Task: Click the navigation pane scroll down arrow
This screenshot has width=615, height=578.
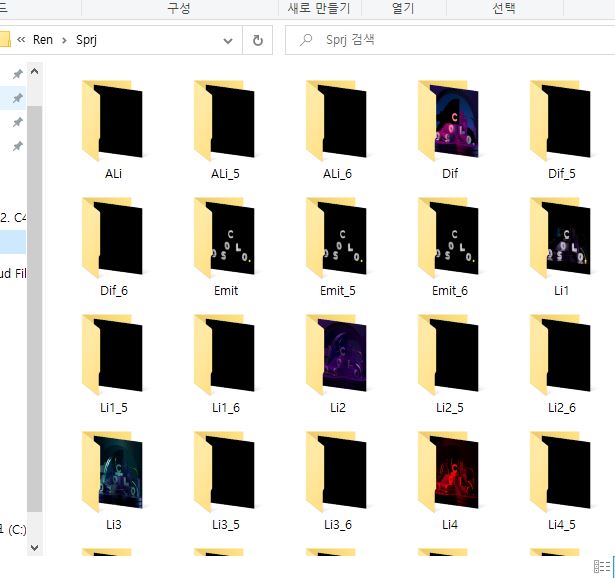Action: 34,547
